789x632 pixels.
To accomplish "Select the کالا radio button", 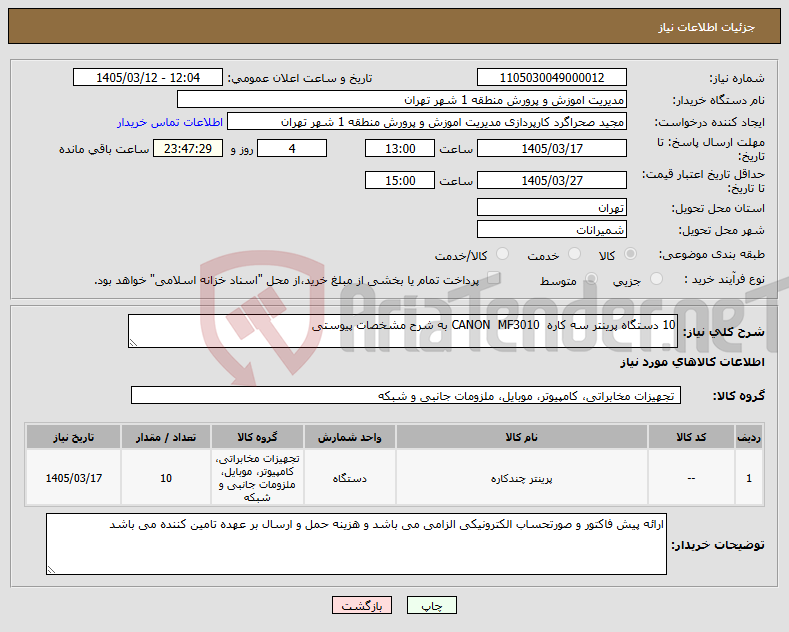I will coord(630,254).
